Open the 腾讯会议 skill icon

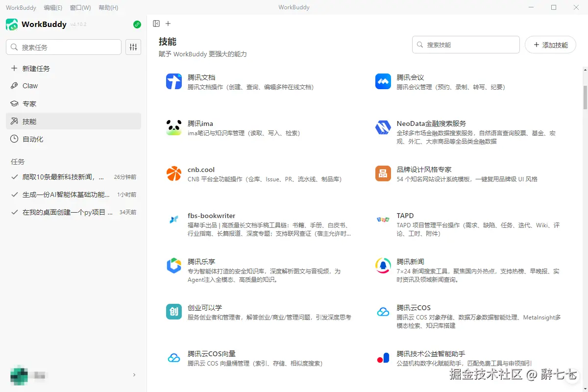(383, 81)
